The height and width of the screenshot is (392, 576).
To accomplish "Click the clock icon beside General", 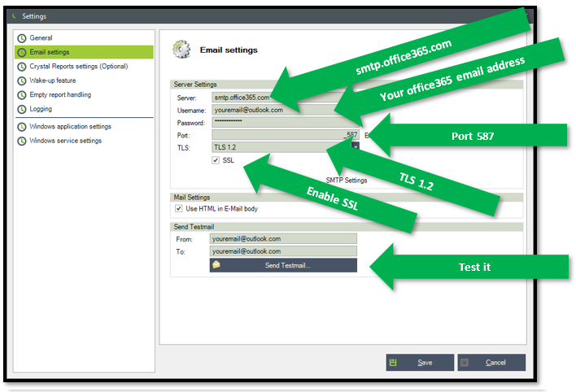I will click(22, 38).
